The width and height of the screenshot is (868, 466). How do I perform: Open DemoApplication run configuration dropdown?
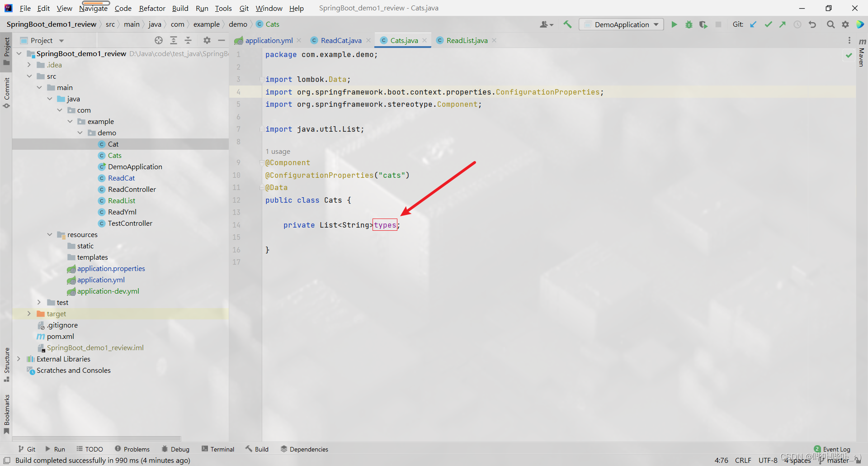click(x=621, y=24)
